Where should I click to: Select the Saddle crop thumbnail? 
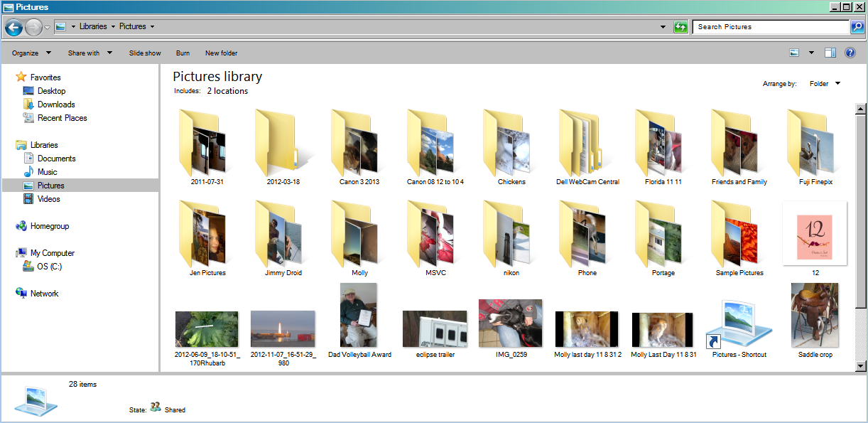815,316
